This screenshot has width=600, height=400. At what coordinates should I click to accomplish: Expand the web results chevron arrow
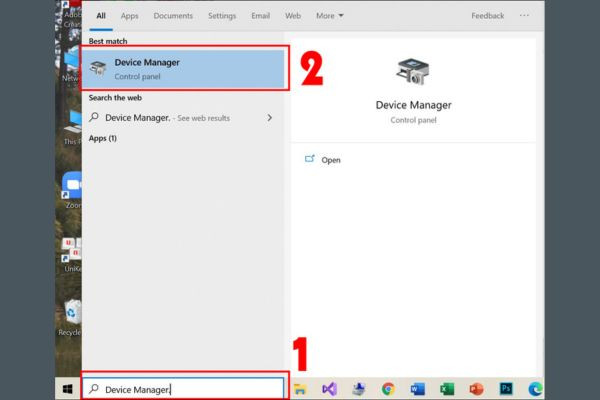coord(270,118)
